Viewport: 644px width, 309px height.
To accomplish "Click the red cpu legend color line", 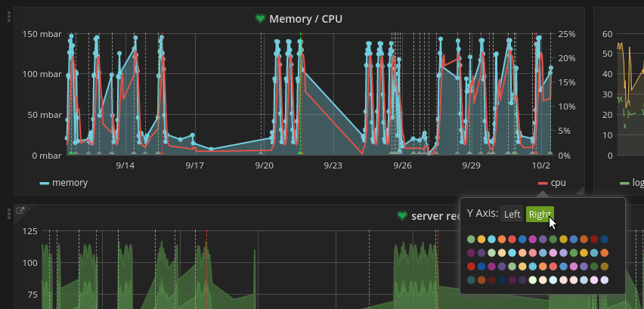I will 543,184.
